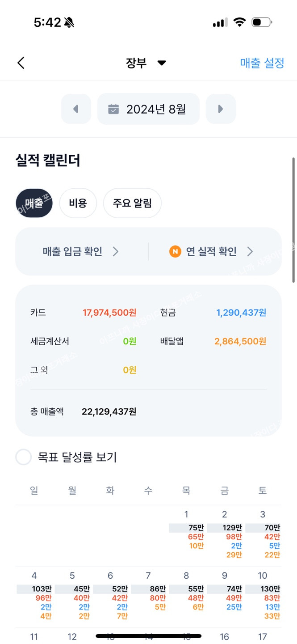Switch to the 비용 tab
297x644 pixels.
click(78, 203)
